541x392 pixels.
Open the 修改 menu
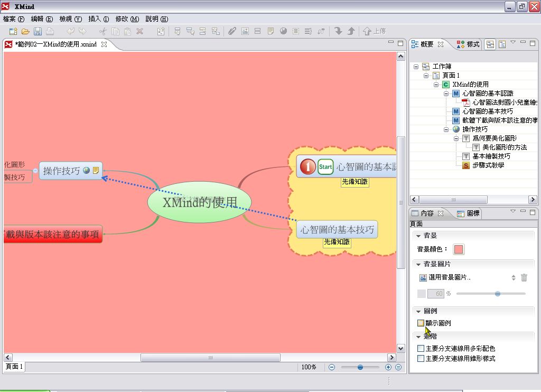coord(127,19)
